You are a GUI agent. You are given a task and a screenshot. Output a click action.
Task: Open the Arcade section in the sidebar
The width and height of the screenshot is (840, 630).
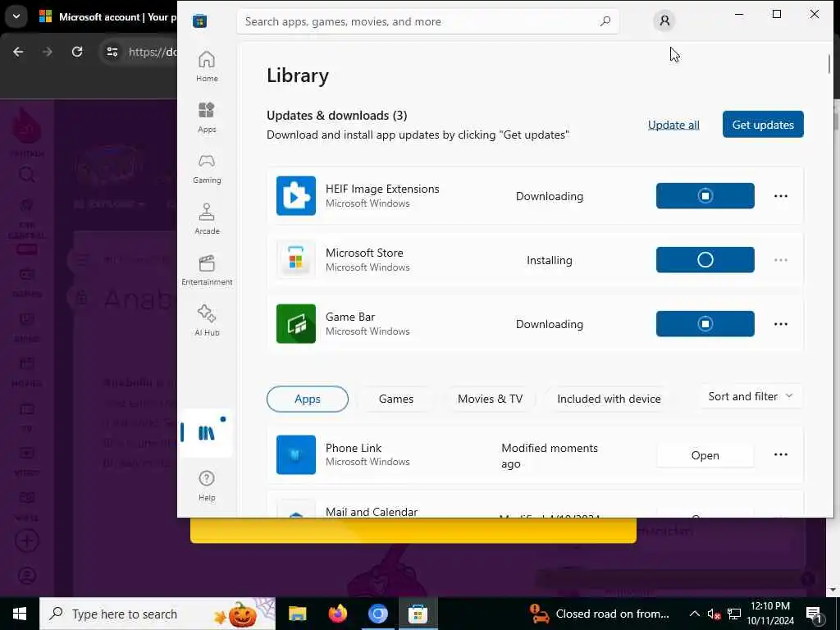(x=207, y=219)
